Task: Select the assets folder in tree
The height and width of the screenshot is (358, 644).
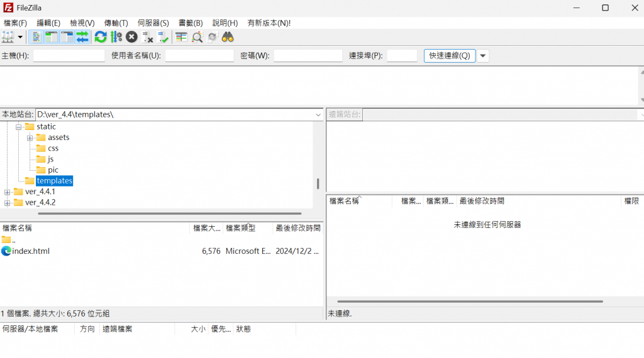Action: point(58,138)
